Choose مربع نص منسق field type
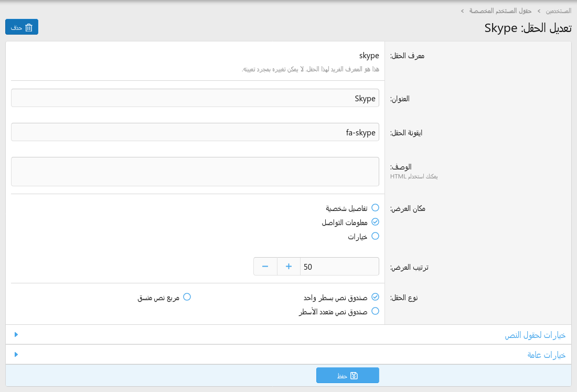The width and height of the screenshot is (577, 392). (187, 297)
